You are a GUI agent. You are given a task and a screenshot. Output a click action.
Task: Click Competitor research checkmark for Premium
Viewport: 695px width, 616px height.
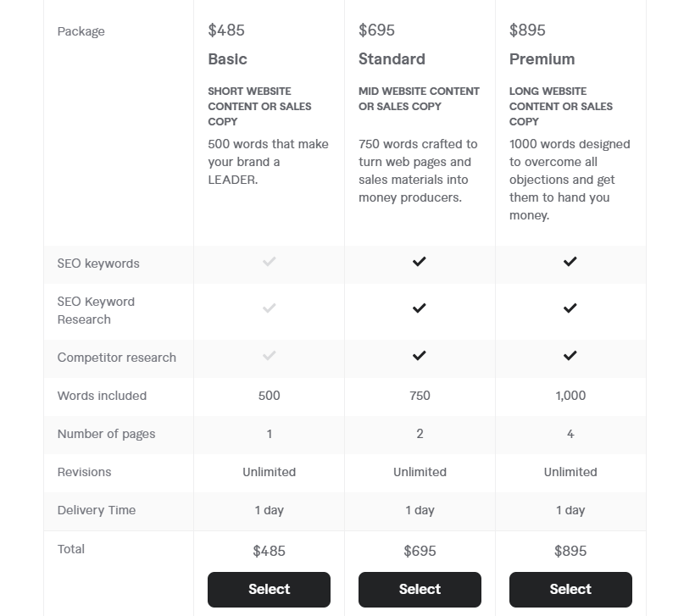570,356
